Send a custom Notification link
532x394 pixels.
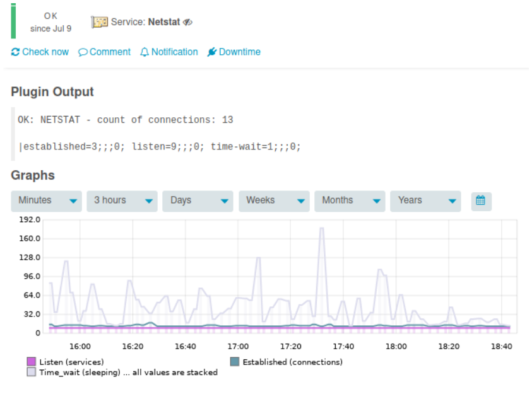point(169,52)
